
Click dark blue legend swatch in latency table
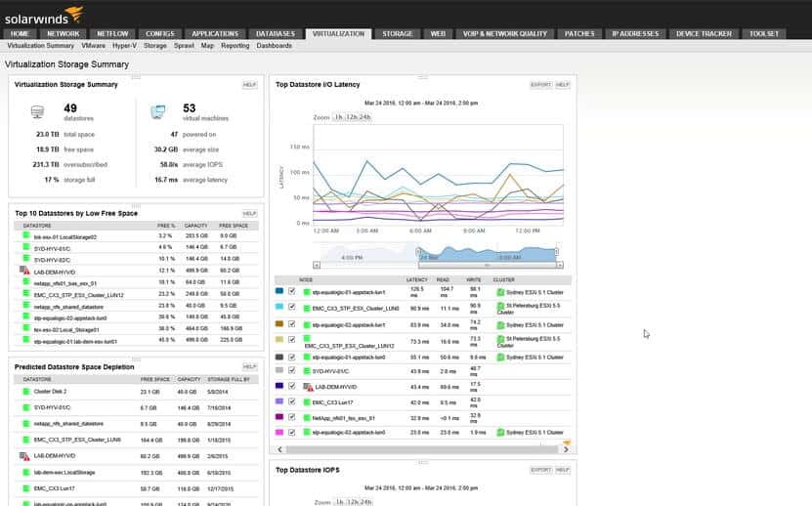point(279,386)
